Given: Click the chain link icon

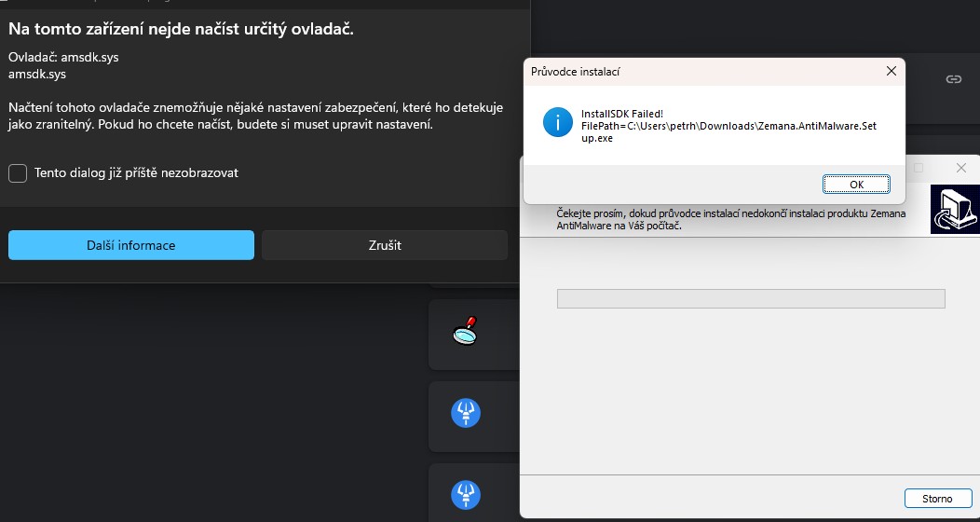Looking at the screenshot, I should [953, 79].
